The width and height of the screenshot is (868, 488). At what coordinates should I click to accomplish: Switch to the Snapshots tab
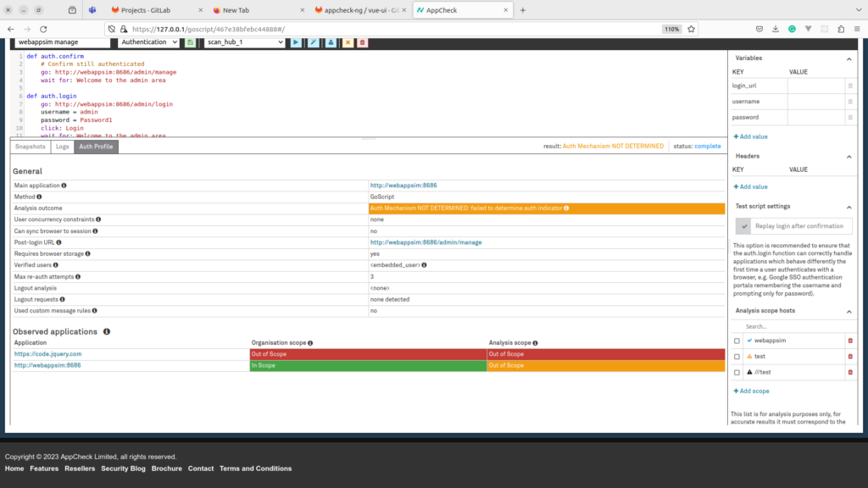tap(30, 147)
